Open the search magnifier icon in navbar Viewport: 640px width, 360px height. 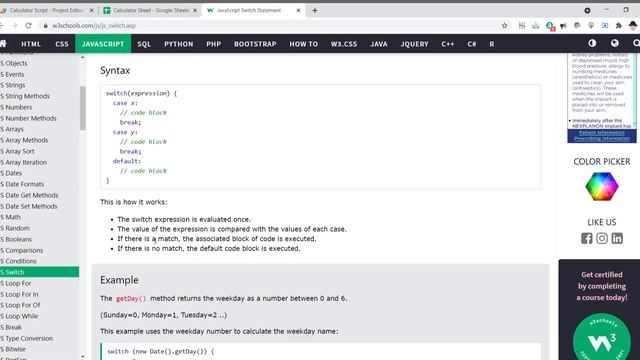636,43
